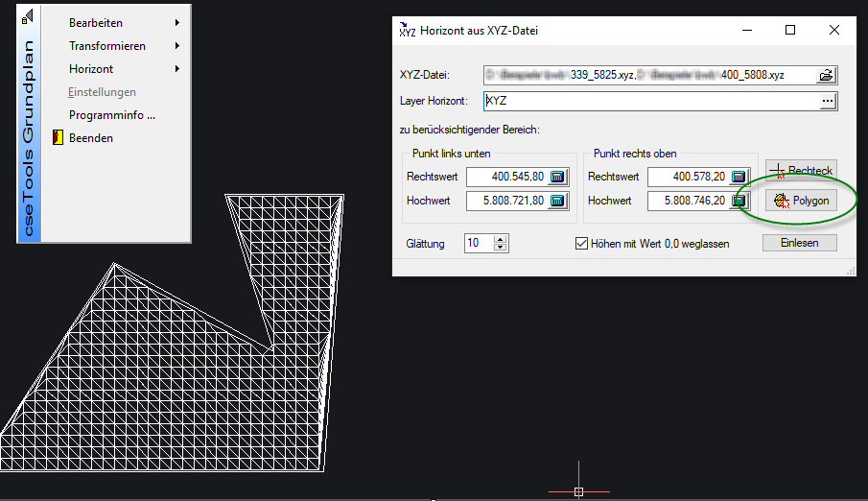
Task: Open the XYZ-Datei file browse icon
Action: [x=827, y=75]
